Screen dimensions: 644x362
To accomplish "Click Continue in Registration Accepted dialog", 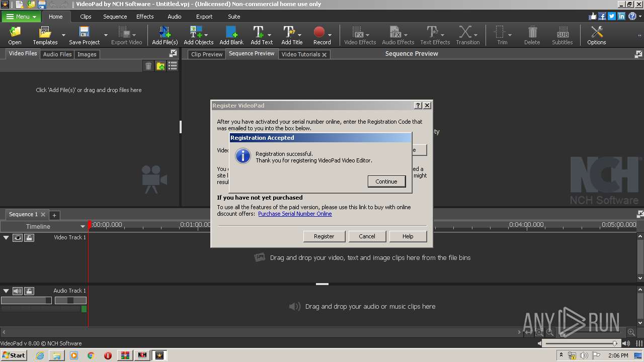I will 386,182.
